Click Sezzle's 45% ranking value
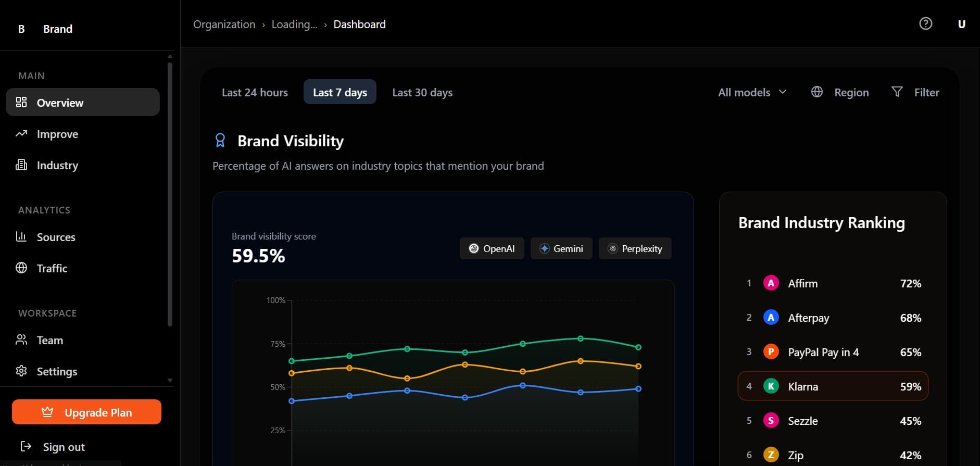Viewport: 980px width, 466px height. pos(910,421)
